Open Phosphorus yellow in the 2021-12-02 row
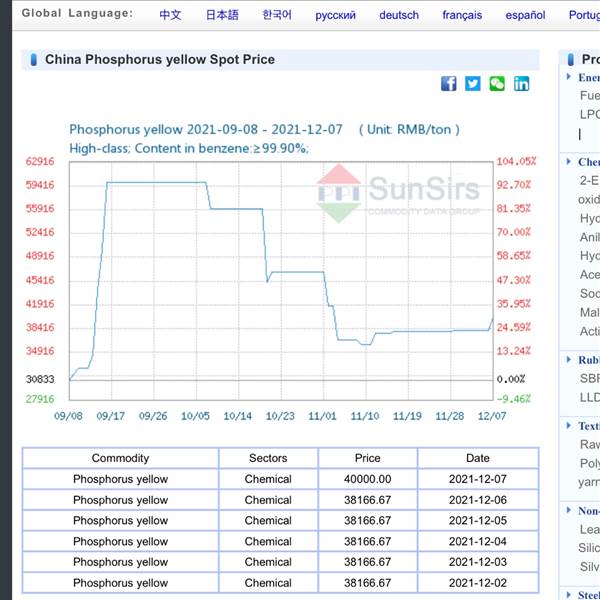600x600 pixels. tap(121, 583)
